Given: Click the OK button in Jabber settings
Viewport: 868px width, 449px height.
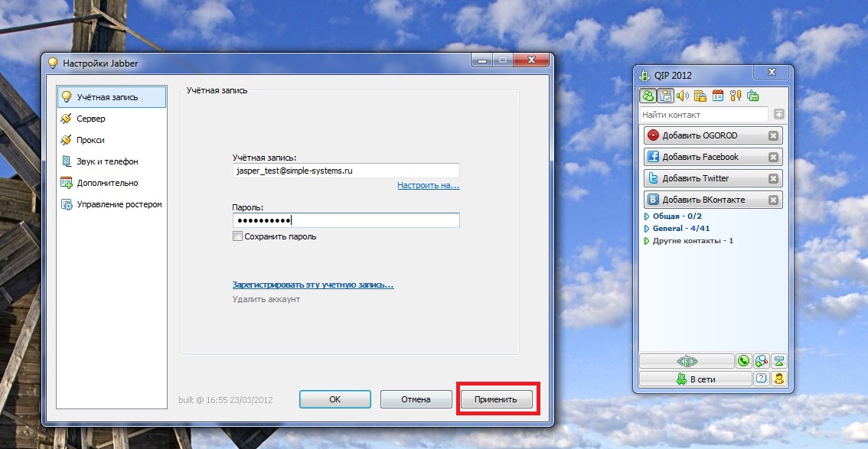Looking at the screenshot, I should click(x=335, y=399).
